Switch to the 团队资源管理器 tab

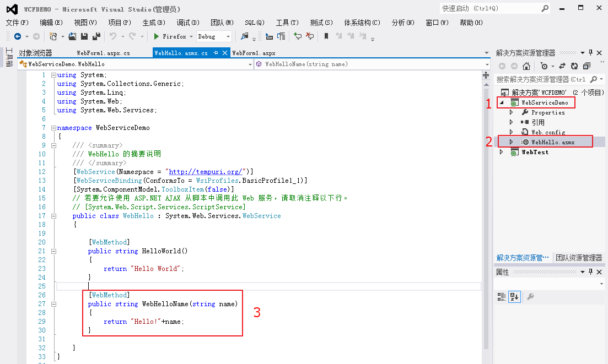(x=579, y=258)
